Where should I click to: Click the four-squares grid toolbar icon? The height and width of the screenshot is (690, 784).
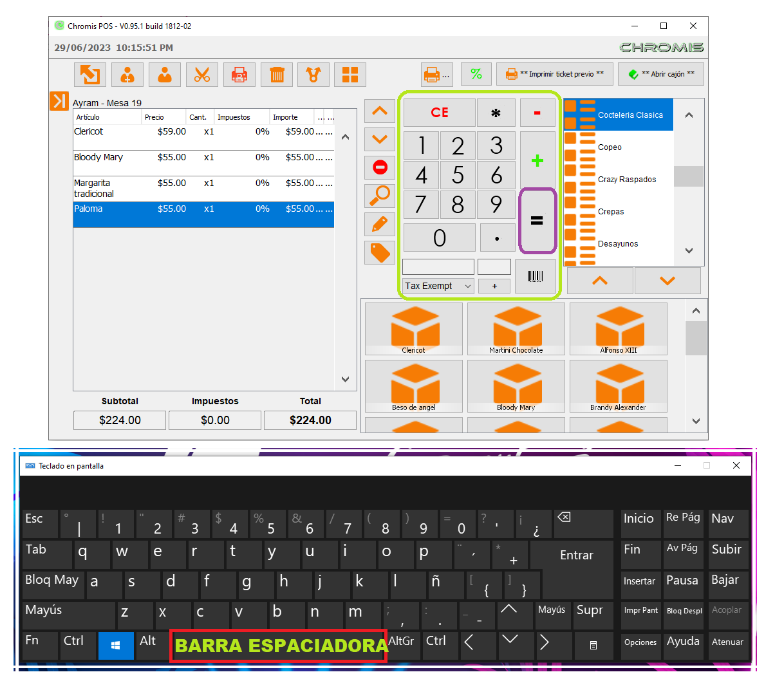coord(350,75)
